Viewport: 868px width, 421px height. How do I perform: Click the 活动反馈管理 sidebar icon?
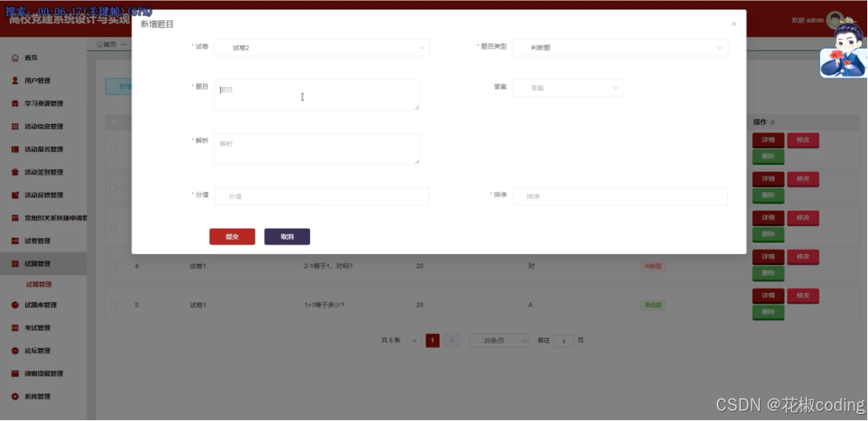pyautogui.click(x=15, y=195)
